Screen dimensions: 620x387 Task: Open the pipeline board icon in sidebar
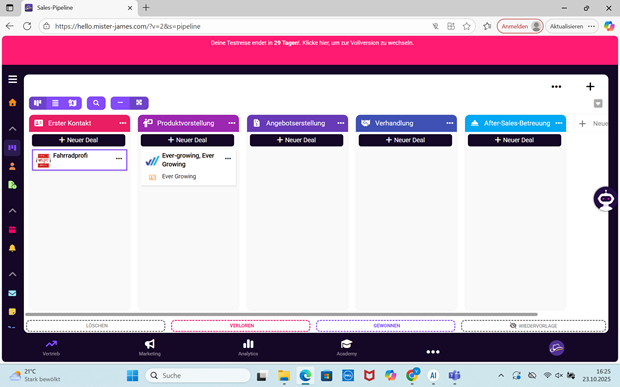[12, 148]
